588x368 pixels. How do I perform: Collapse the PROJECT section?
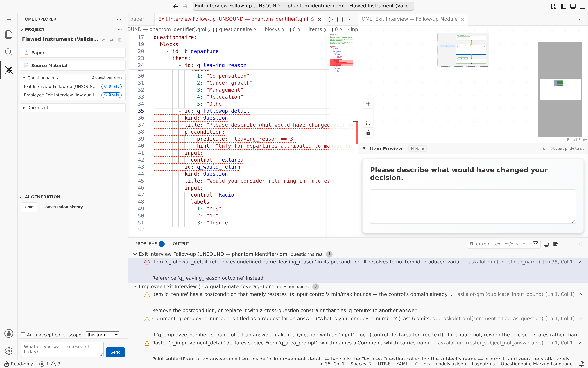coord(21,30)
